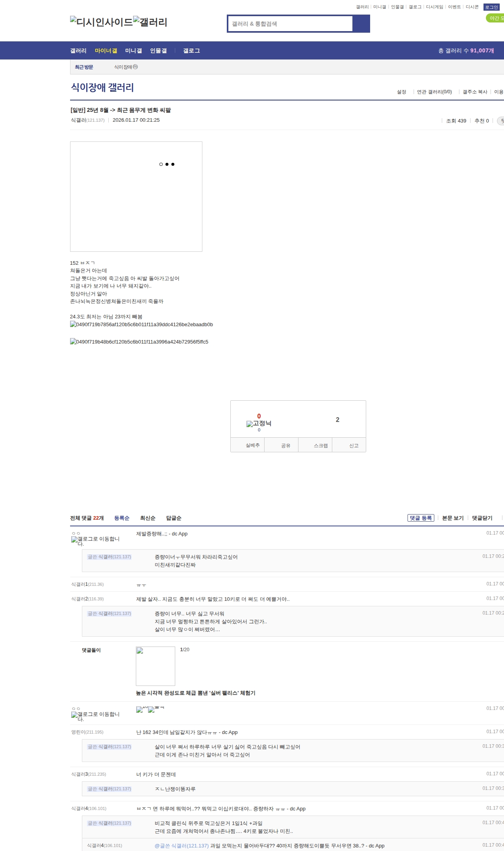Open the 갤러리 tab in blue navbar
The image size is (504, 851).
pos(78,50)
